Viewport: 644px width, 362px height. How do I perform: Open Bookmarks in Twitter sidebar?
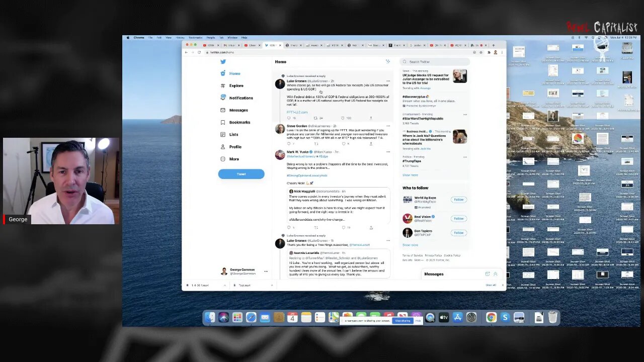coord(235,122)
